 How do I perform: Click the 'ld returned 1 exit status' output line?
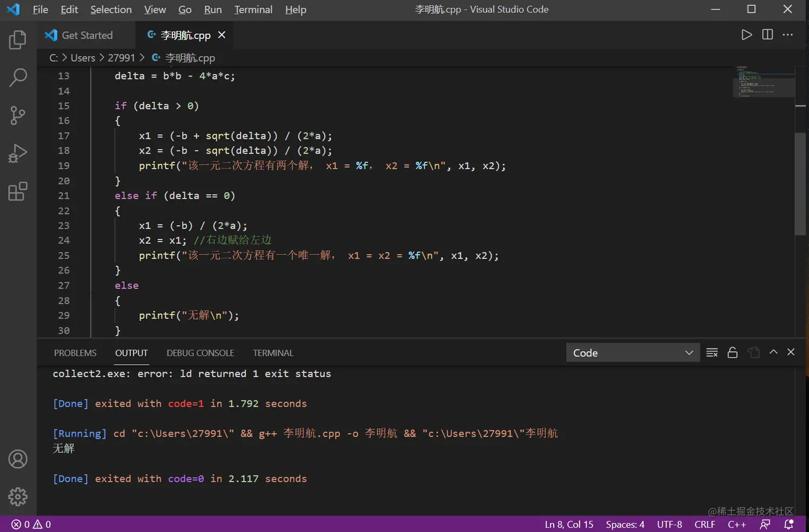coord(192,374)
